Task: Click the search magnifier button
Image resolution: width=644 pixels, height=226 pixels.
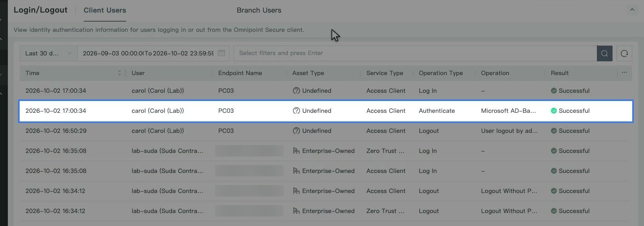Action: 604,53
